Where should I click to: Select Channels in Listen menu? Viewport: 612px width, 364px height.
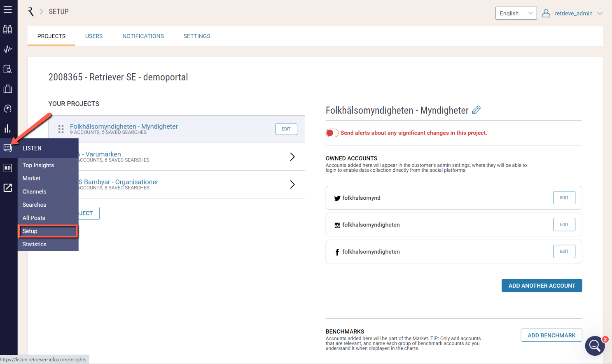(48, 191)
